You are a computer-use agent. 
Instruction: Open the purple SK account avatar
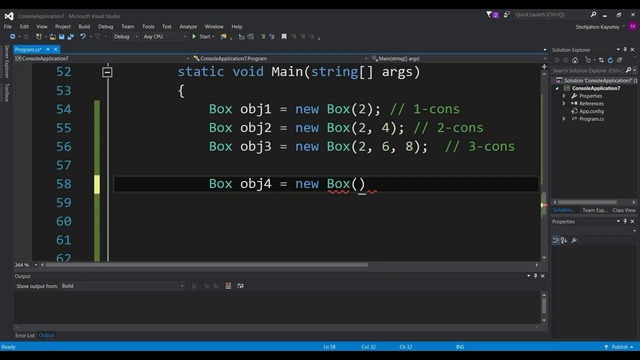[633, 27]
